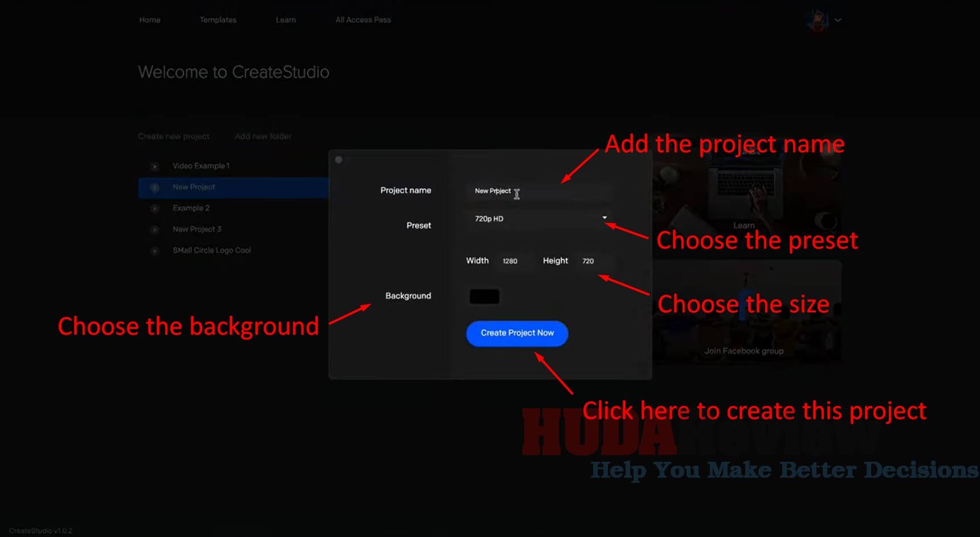Click the user avatar icon

click(x=818, y=20)
